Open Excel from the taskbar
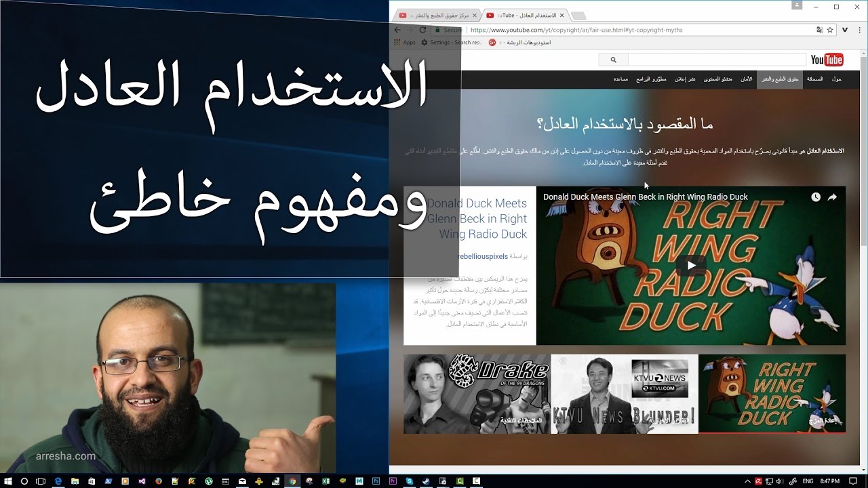This screenshot has height=488, width=868. [325, 481]
